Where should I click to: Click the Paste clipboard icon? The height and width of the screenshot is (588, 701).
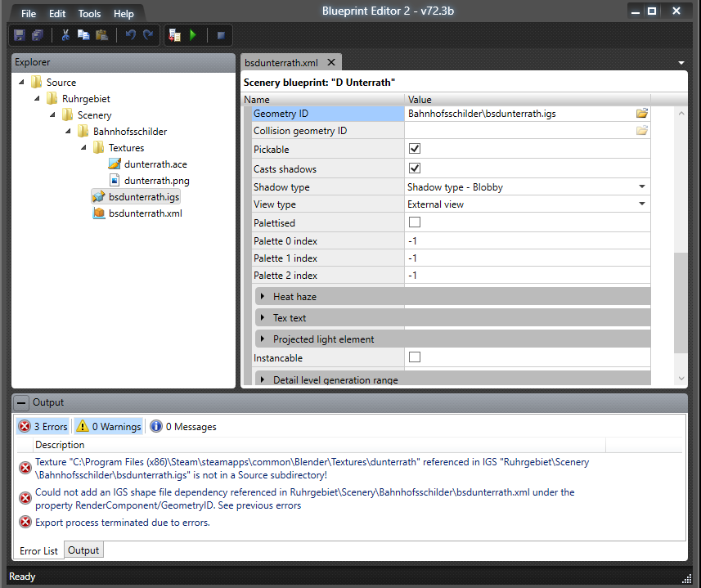[x=101, y=35]
